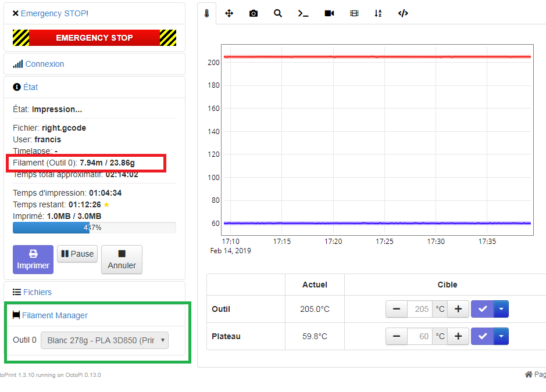Click the list icon beside Fichiers
The image size is (546, 392).
pos(17,292)
